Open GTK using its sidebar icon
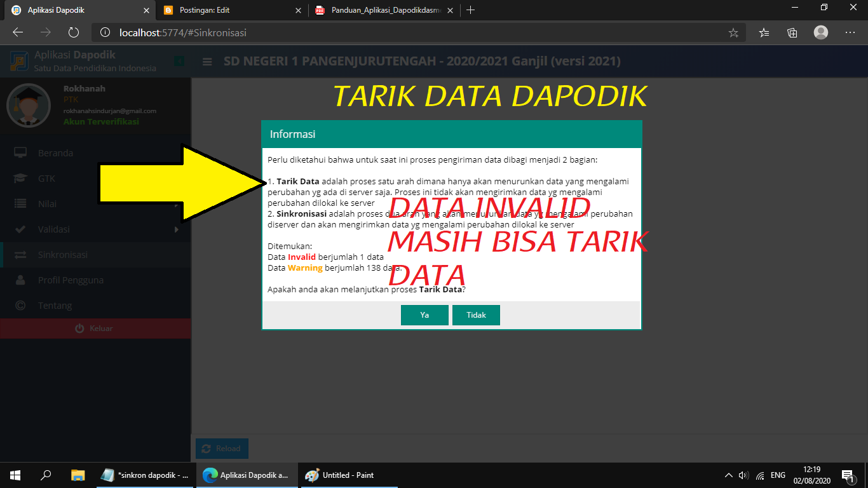The image size is (868, 488). [x=20, y=178]
